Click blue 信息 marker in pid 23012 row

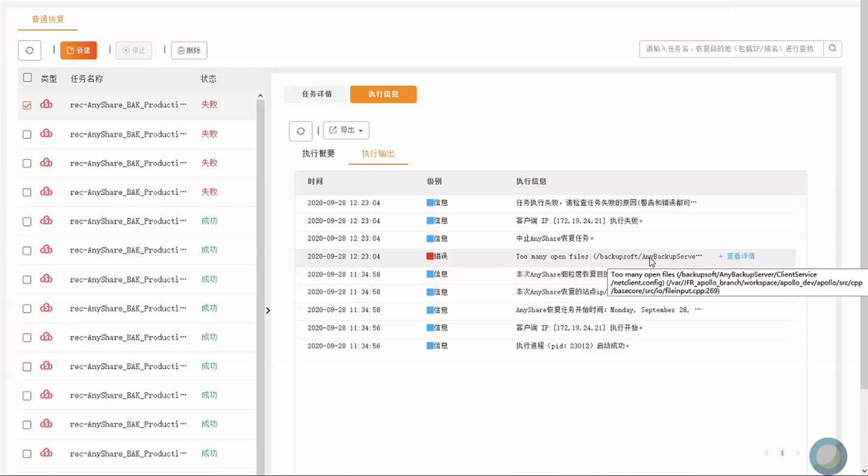pos(430,345)
